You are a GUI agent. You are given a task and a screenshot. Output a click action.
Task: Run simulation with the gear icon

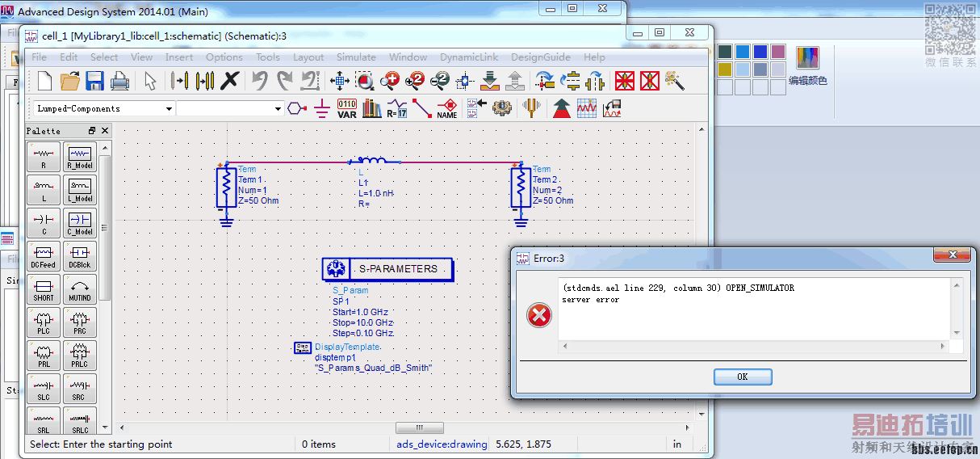pyautogui.click(x=502, y=108)
